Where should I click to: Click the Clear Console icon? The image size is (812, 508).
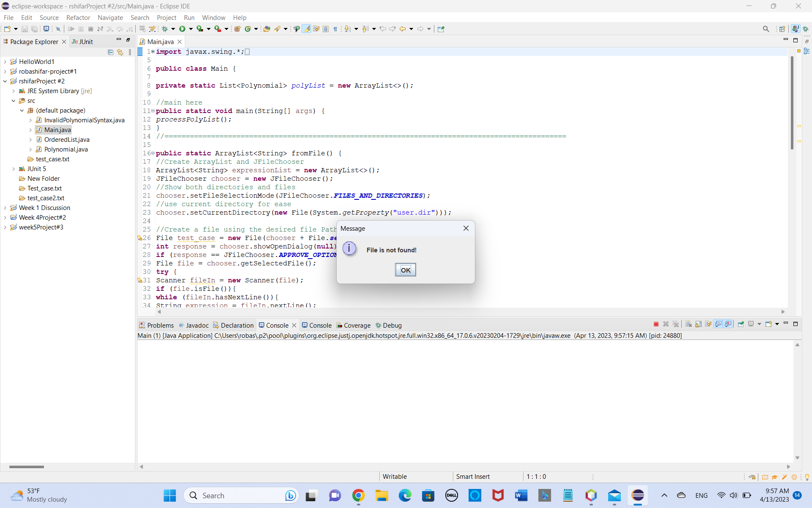click(x=689, y=324)
